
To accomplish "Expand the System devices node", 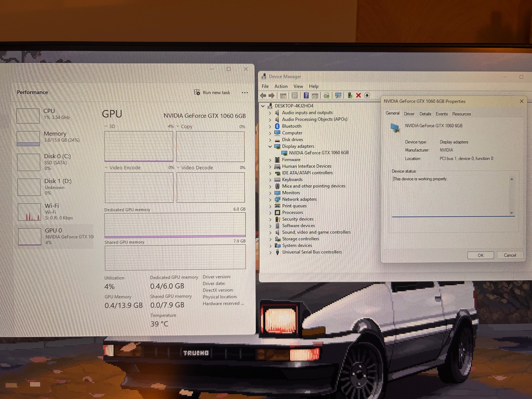I will click(270, 246).
